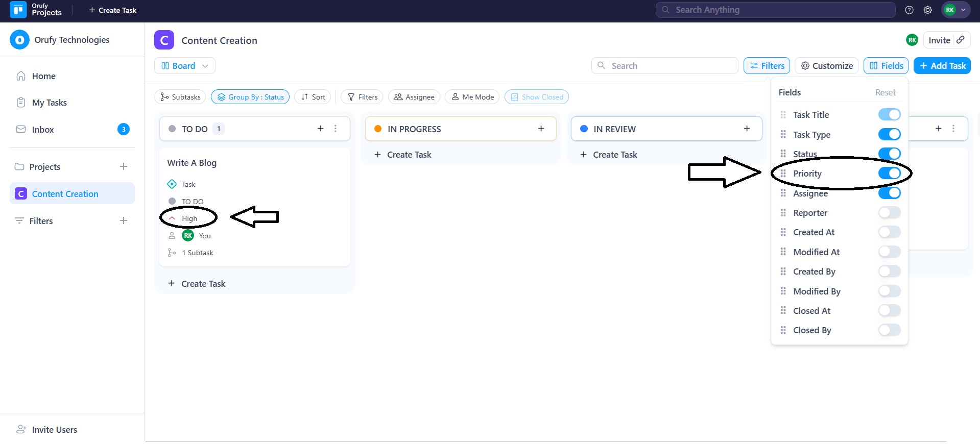Click the Search Anything input field
The height and width of the screenshot is (444, 980).
coord(775,10)
